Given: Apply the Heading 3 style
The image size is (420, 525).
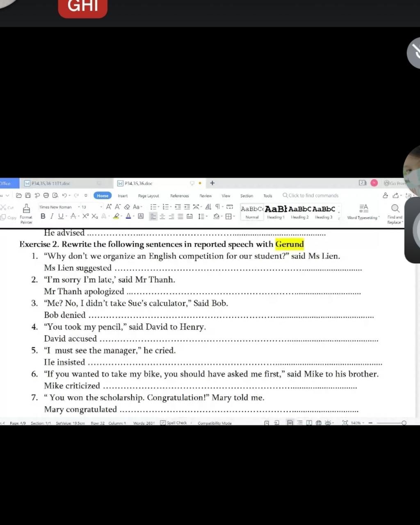Looking at the screenshot, I should pyautogui.click(x=324, y=212).
